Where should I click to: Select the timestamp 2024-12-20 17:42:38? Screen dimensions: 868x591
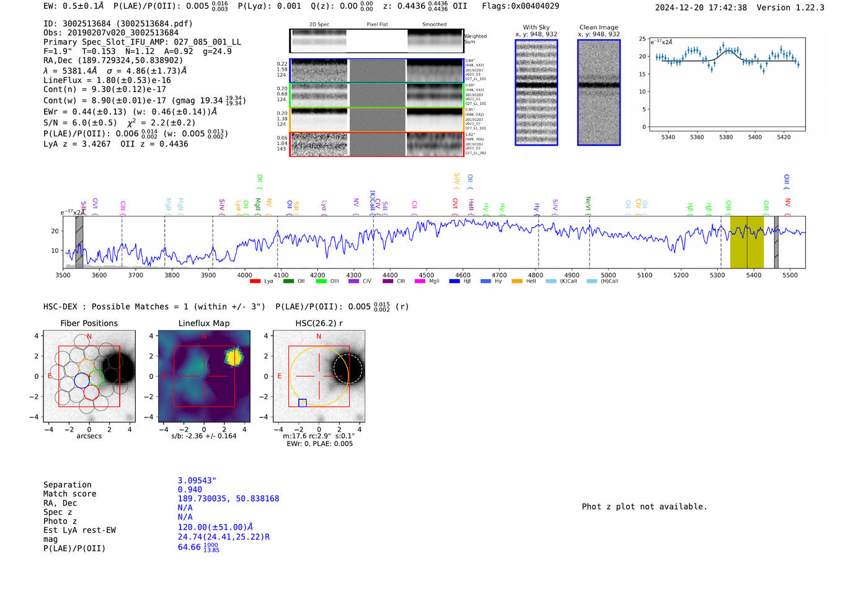(701, 7)
